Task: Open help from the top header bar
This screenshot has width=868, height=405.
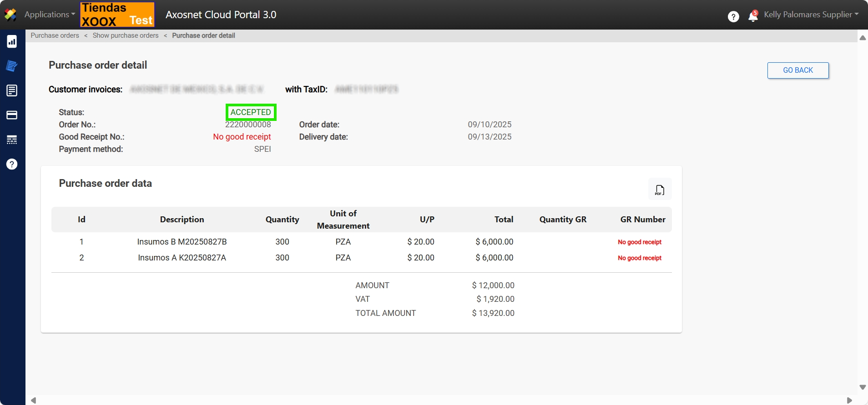Action: pyautogui.click(x=733, y=17)
